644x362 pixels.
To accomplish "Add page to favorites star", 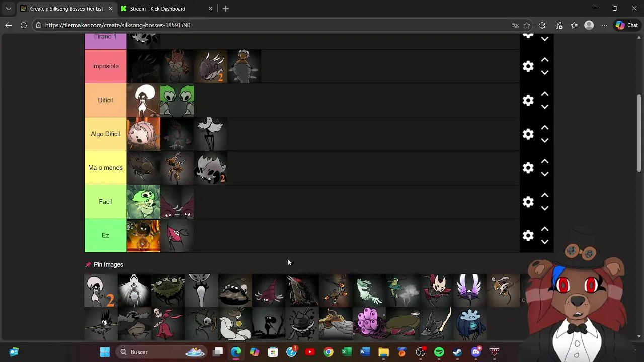I will tap(527, 25).
